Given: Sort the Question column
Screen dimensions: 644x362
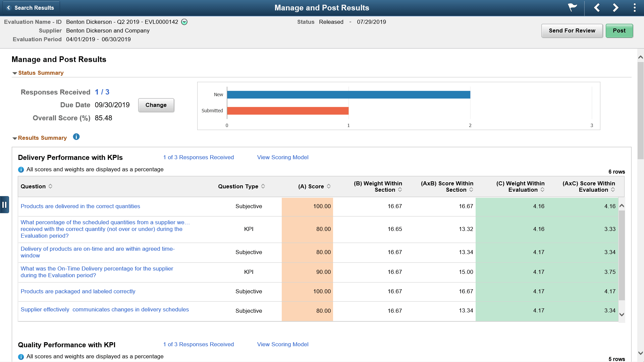Looking at the screenshot, I should (x=51, y=186).
